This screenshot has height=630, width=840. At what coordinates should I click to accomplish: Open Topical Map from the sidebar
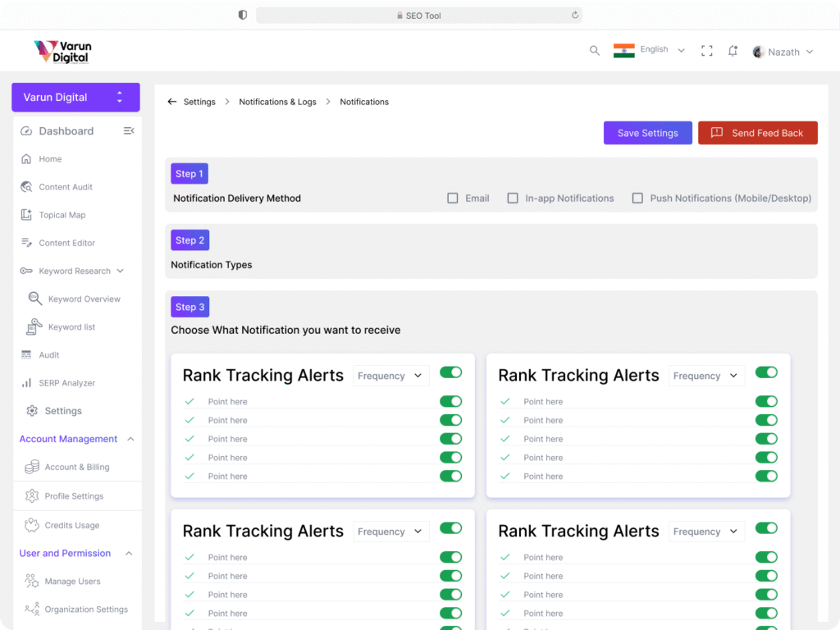pos(62,215)
